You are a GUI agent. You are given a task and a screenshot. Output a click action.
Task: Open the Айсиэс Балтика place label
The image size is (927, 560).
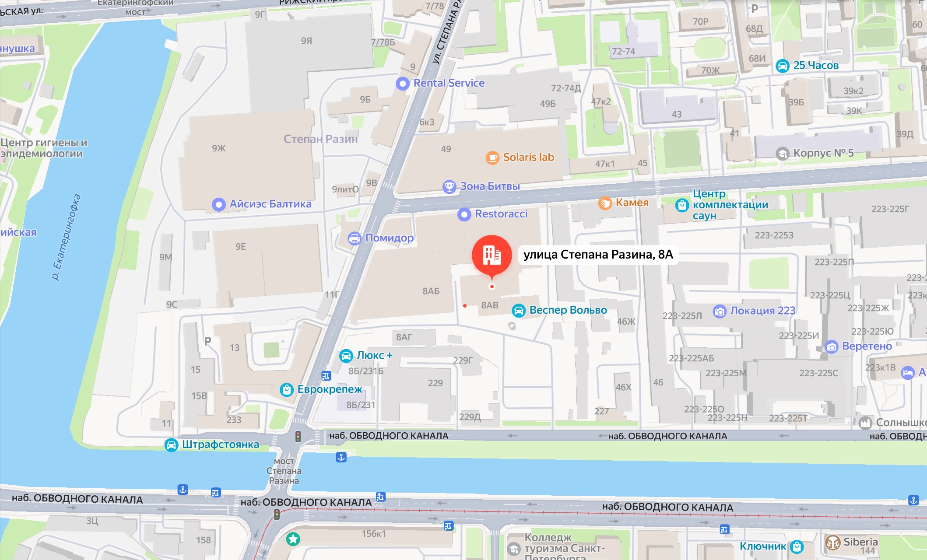point(270,204)
